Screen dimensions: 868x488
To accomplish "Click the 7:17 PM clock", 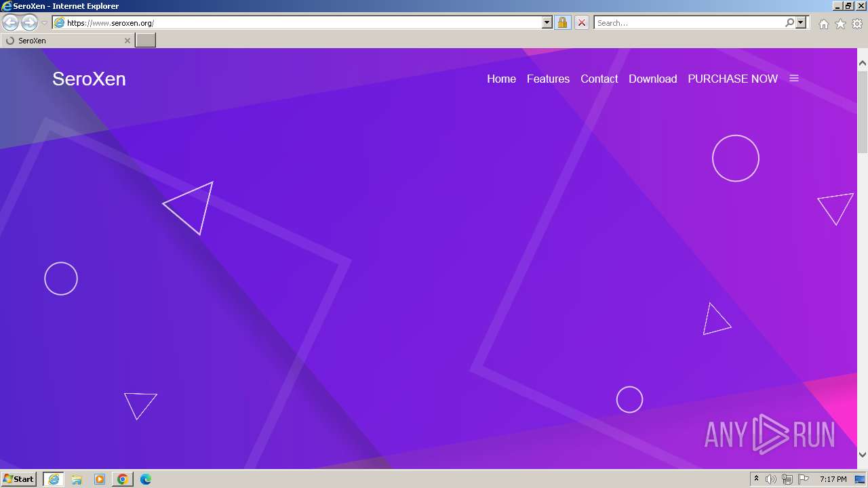I will 833,479.
